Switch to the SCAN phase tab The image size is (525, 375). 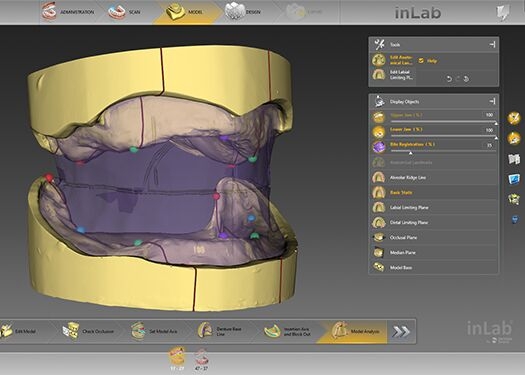pyautogui.click(x=124, y=12)
